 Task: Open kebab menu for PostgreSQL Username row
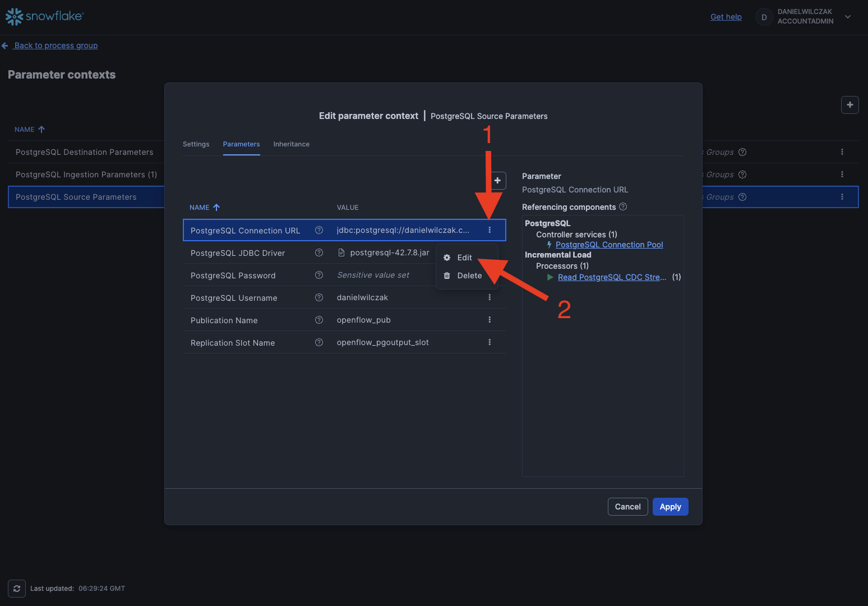coord(490,297)
